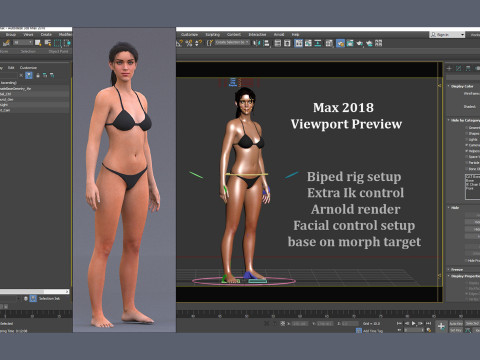Toggle the Layer Explorer icon
This screenshot has width=480, height=360.
[x=287, y=43]
